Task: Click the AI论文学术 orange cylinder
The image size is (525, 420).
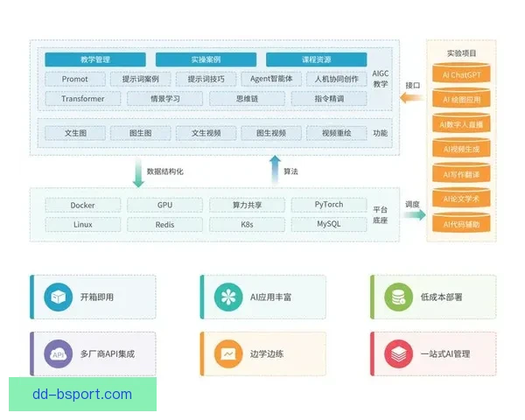Action: click(461, 198)
